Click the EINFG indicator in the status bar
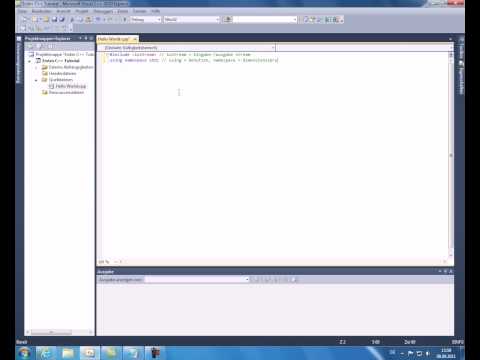Screen dimensions: 480x360 457,342
